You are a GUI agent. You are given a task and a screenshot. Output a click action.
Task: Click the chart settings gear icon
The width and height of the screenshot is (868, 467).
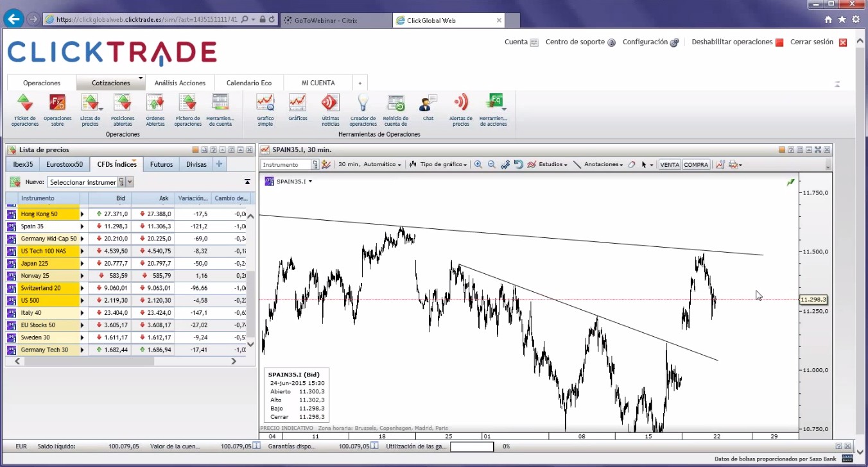tap(505, 165)
